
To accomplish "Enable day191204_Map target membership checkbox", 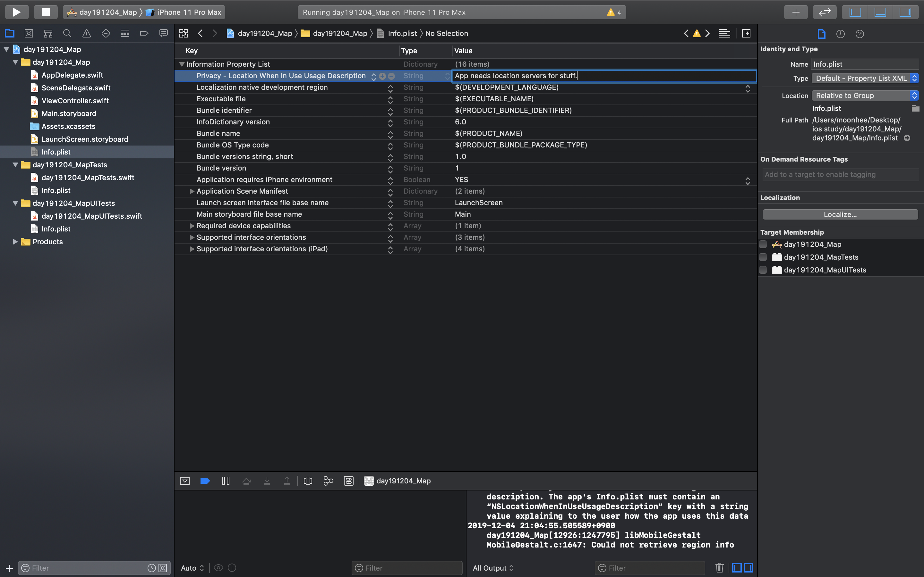I will point(763,244).
